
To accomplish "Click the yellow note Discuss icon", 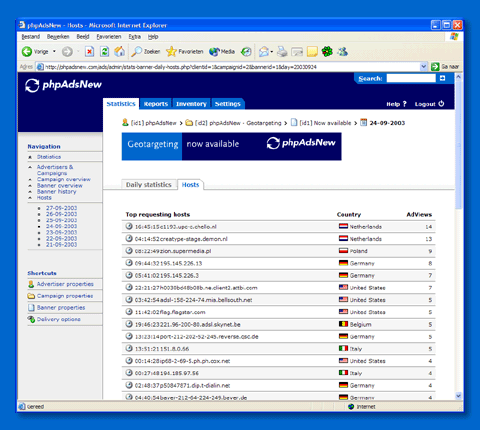I will (312, 52).
